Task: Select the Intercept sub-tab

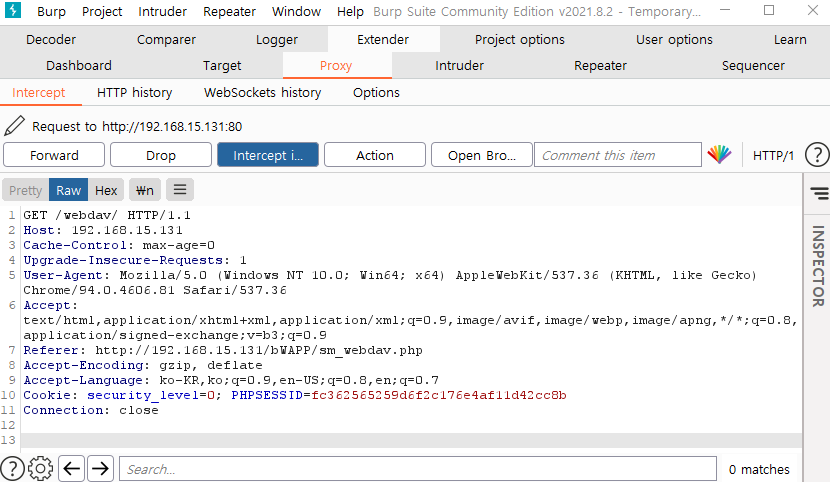Action: pyautogui.click(x=39, y=93)
